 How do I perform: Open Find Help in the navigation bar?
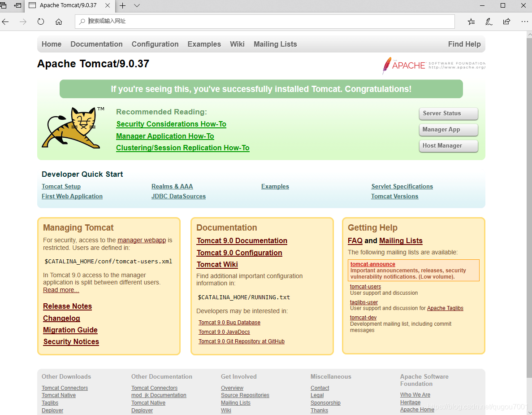pyautogui.click(x=464, y=44)
